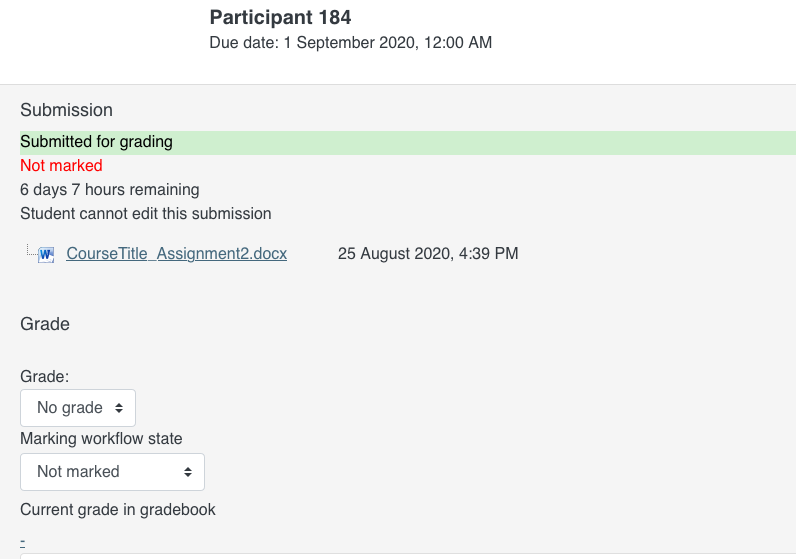Click the 6 days 7 hours remaining text

tap(109, 190)
